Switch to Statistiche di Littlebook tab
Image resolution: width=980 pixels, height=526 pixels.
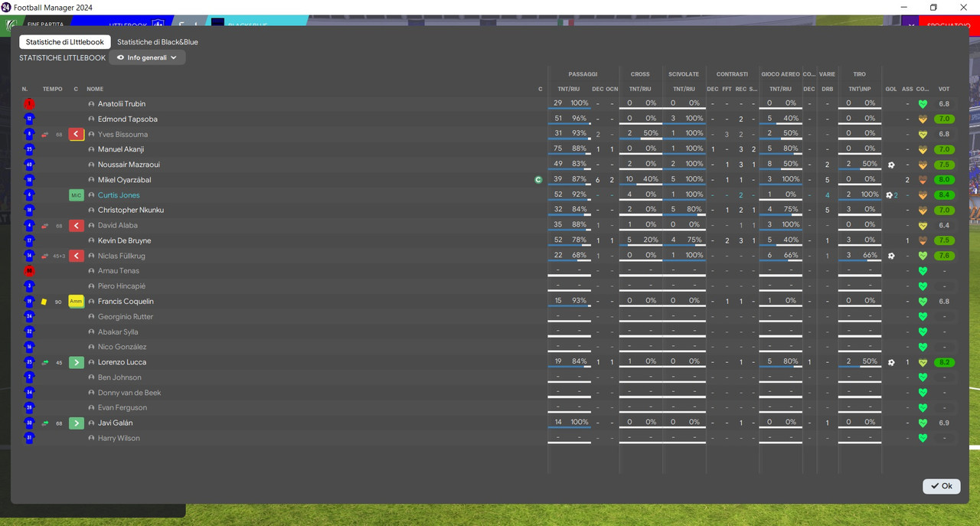65,42
